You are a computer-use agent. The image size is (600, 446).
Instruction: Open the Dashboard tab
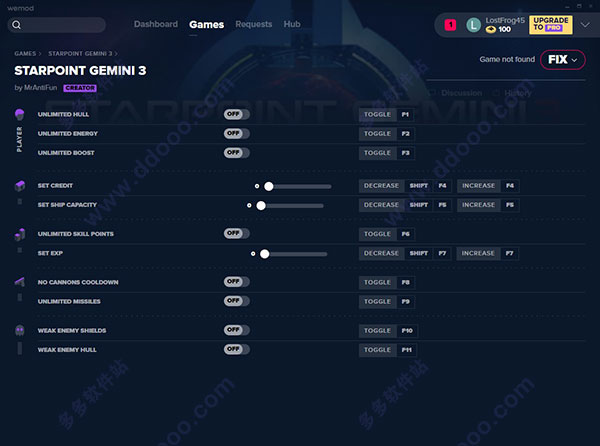[x=156, y=24]
